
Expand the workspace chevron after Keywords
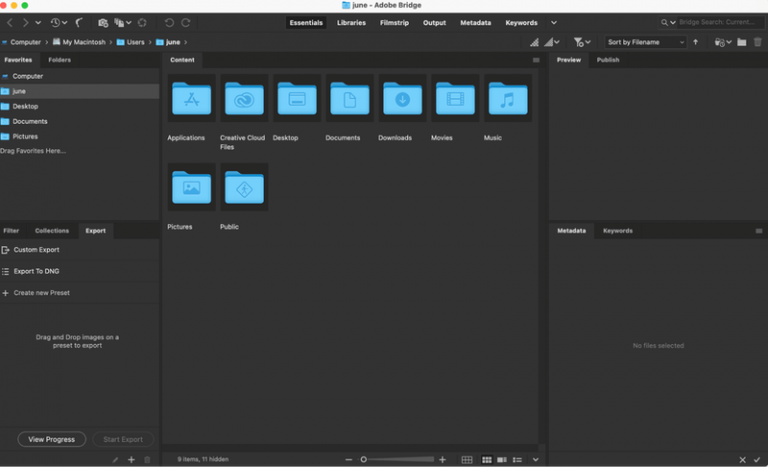[553, 22]
